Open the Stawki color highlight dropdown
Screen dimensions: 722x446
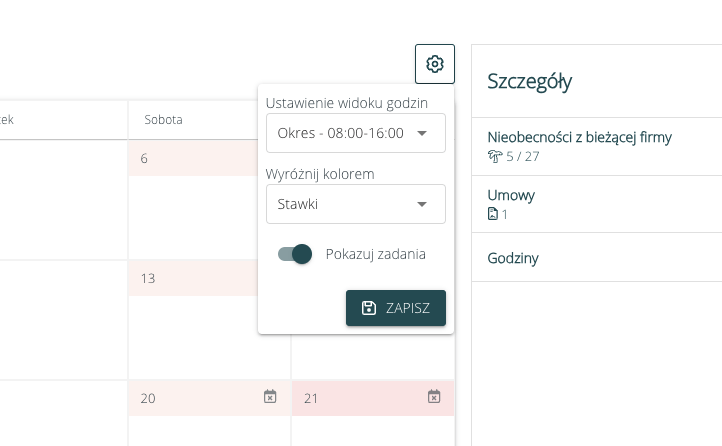340,204
